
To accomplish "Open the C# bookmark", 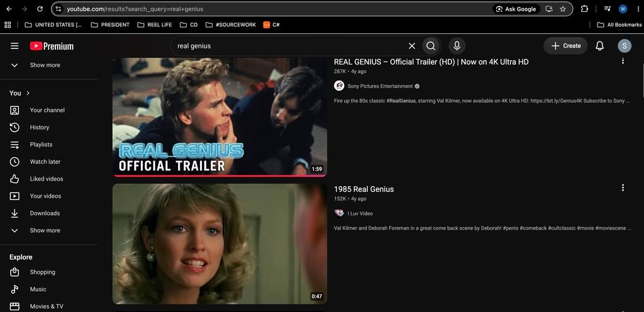I will tap(272, 25).
